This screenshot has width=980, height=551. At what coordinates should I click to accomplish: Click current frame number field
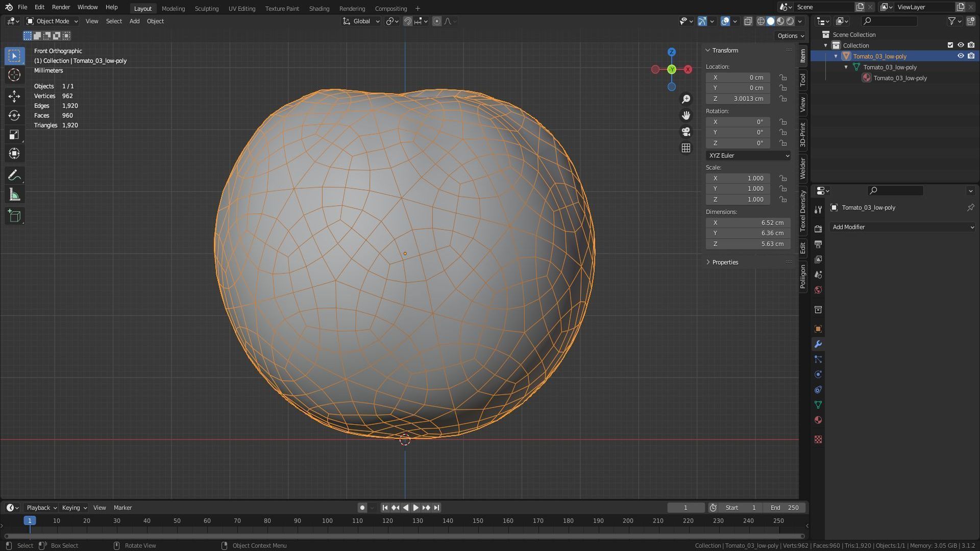[686, 508]
